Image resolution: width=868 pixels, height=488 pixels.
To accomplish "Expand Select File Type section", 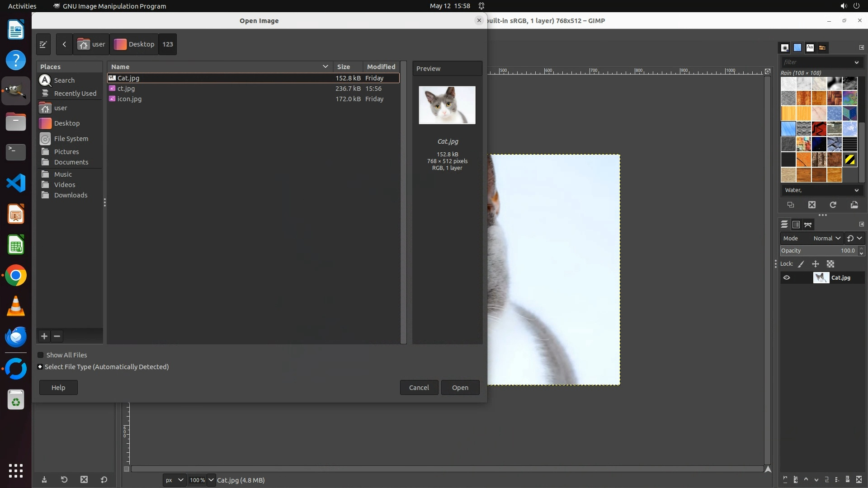I will click(x=40, y=367).
